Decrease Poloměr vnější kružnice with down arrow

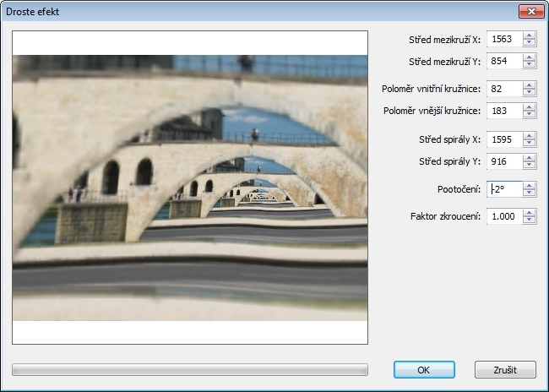pos(530,115)
